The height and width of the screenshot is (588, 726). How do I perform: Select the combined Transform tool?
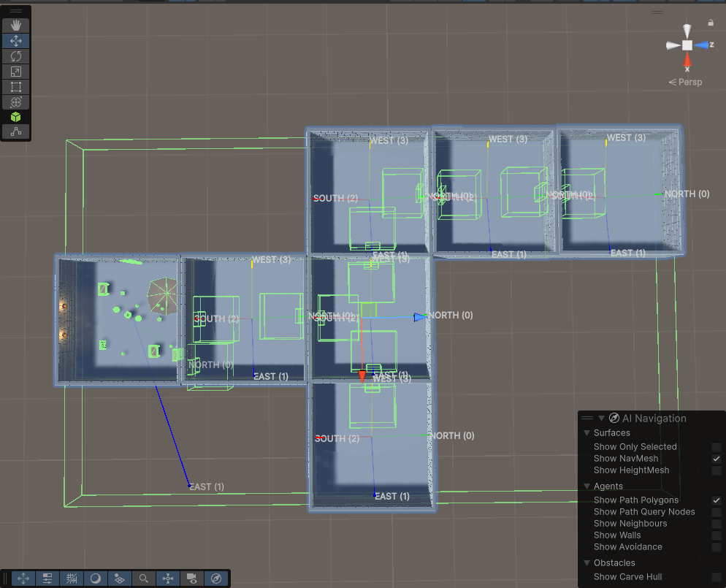tap(16, 102)
